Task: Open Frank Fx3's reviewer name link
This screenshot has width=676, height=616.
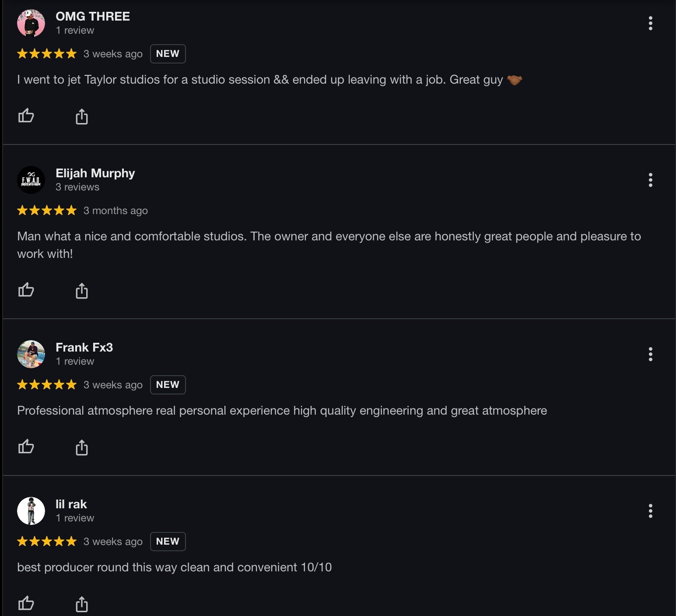Action: tap(84, 348)
